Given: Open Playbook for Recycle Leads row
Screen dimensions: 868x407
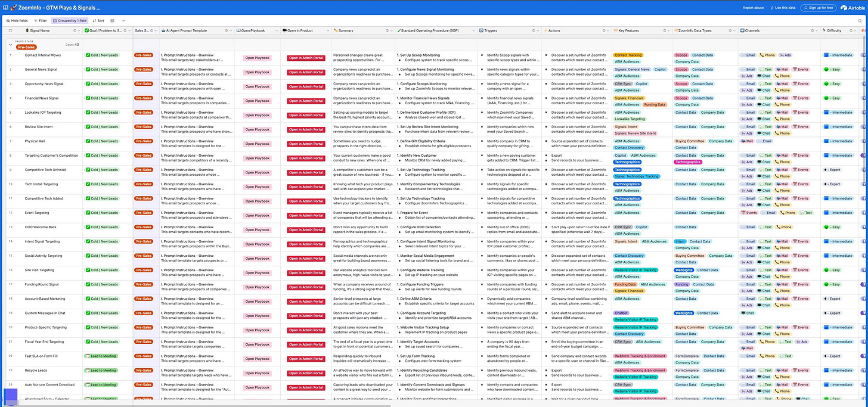Looking at the screenshot, I should point(257,373).
